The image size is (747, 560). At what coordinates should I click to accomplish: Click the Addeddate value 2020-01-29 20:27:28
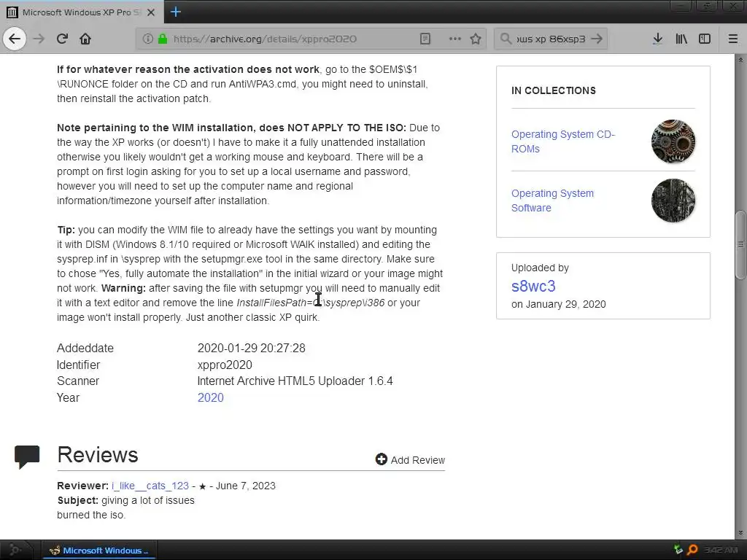point(252,348)
